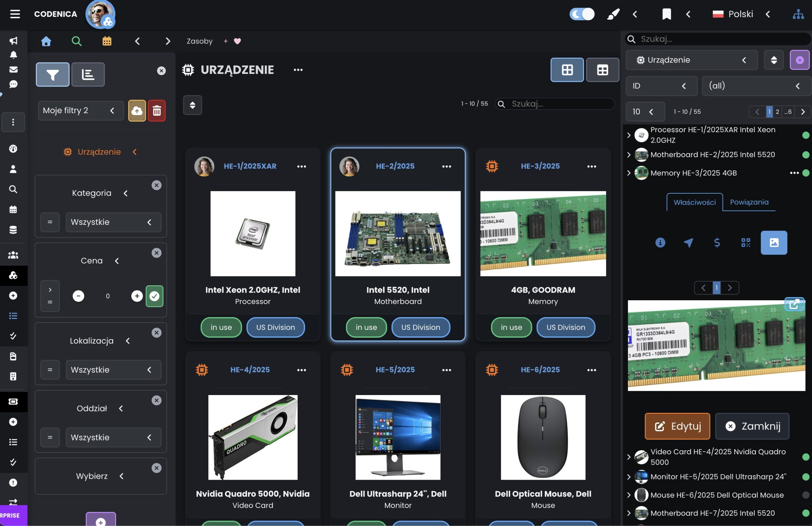812x526 pixels.
Task: Open the calendar icon in the top toolbar
Action: (107, 41)
